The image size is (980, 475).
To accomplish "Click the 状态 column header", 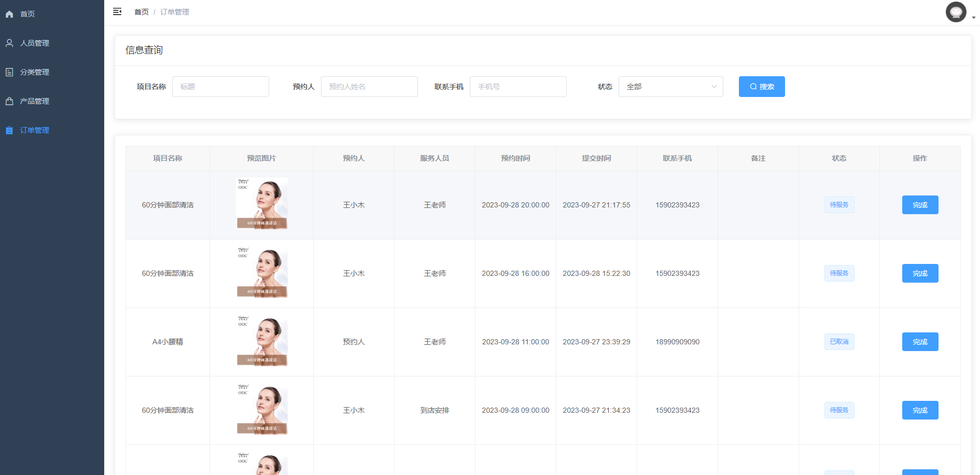I will tap(839, 158).
